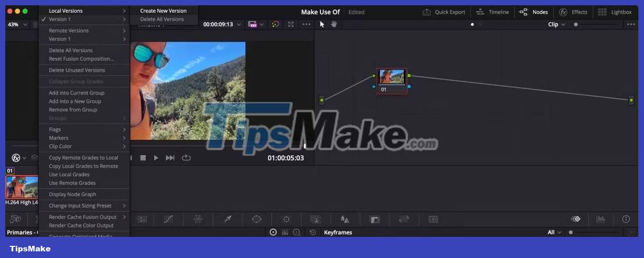Click the stop playback button
The width and height of the screenshot is (644, 258).
143,158
